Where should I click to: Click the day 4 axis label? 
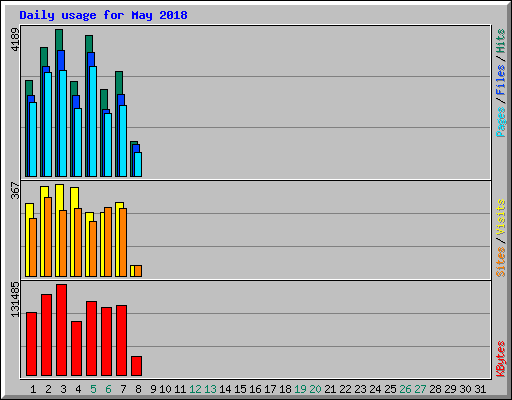(78, 389)
